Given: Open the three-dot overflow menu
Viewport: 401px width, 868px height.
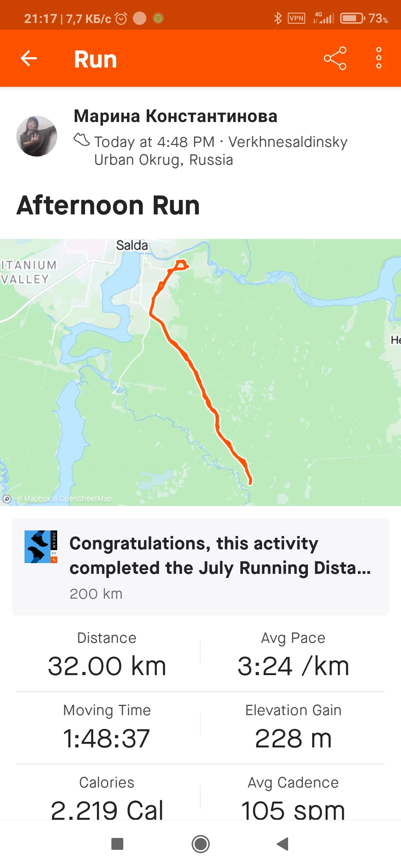Looking at the screenshot, I should point(379,58).
